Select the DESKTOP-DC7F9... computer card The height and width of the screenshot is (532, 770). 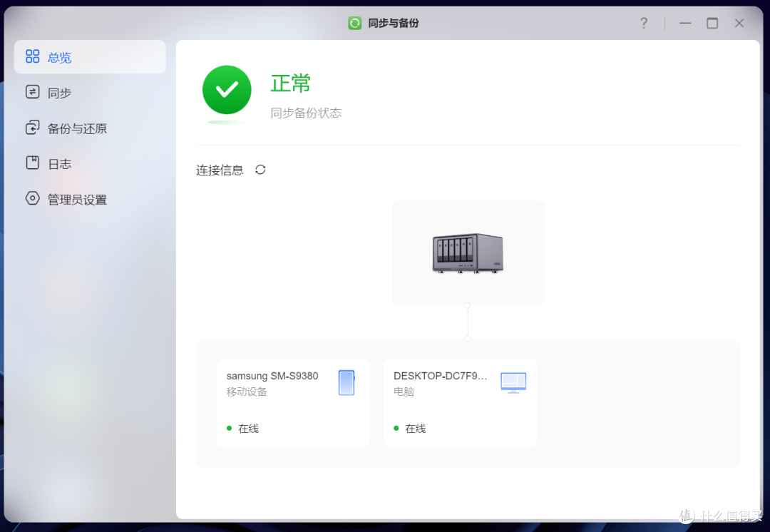pos(460,403)
